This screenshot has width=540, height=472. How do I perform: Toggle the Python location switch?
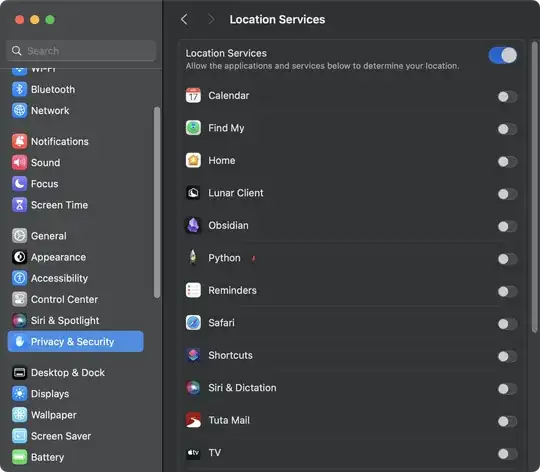point(507,259)
